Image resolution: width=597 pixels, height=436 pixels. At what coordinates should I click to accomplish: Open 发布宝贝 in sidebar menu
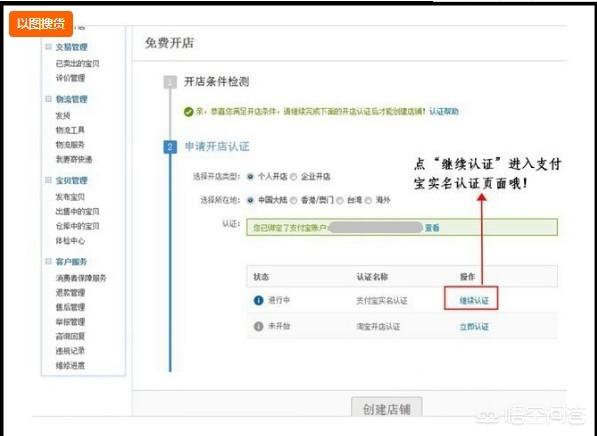click(70, 197)
